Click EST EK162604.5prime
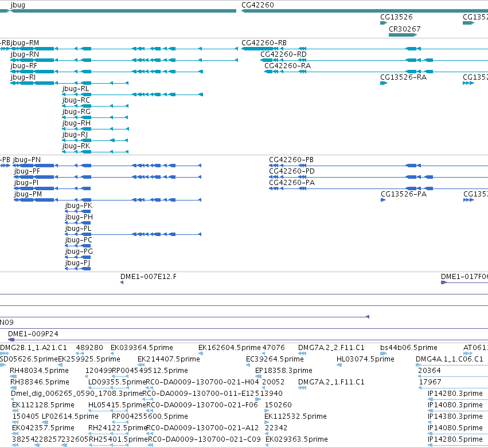 [x=230, y=348]
